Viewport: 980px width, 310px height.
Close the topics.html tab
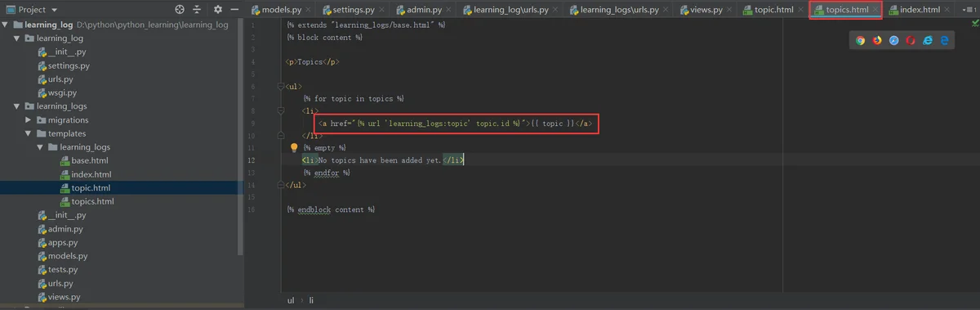pyautogui.click(x=875, y=10)
